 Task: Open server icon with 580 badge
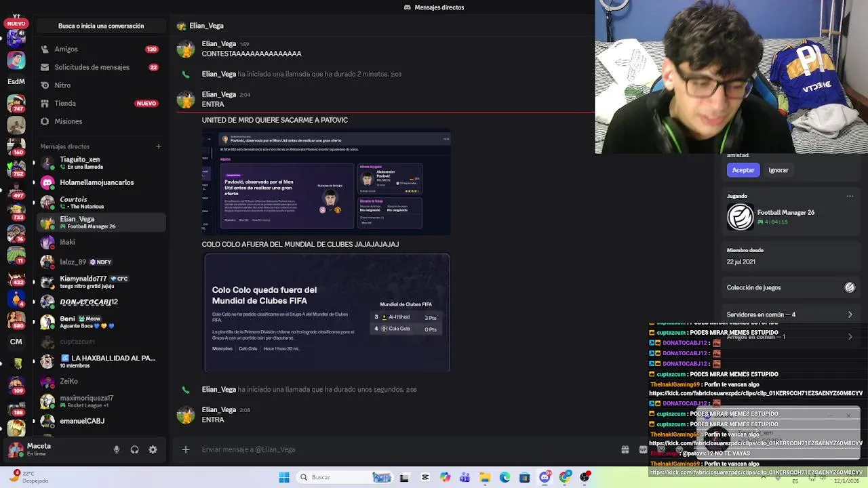click(x=16, y=320)
